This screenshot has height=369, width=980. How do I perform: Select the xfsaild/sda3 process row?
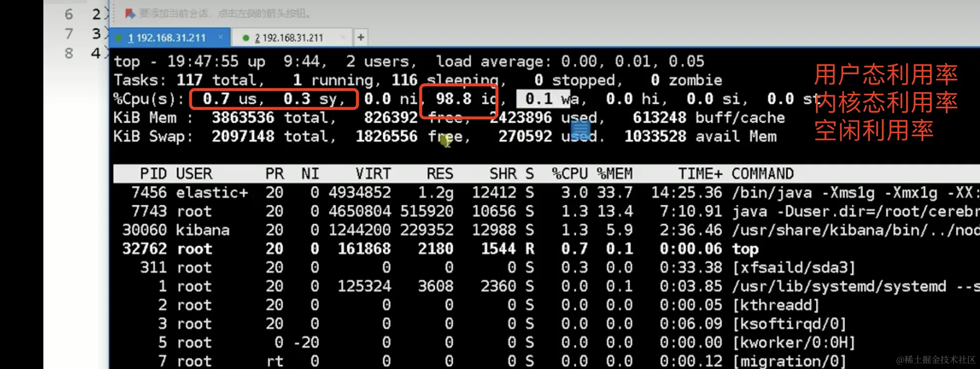coord(546,268)
